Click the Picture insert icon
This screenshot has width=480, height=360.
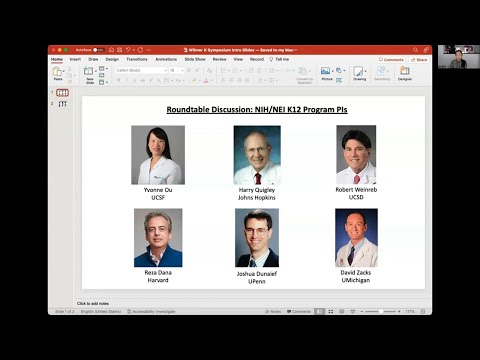coord(325,71)
